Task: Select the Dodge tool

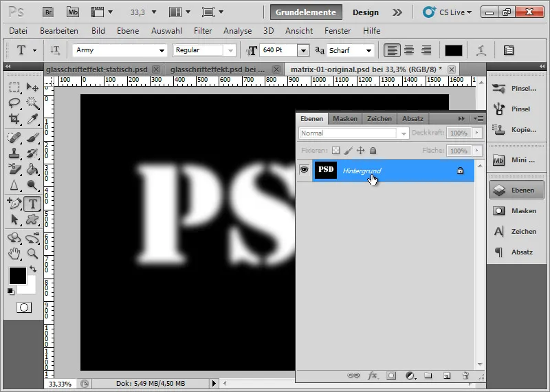Action: 32,184
